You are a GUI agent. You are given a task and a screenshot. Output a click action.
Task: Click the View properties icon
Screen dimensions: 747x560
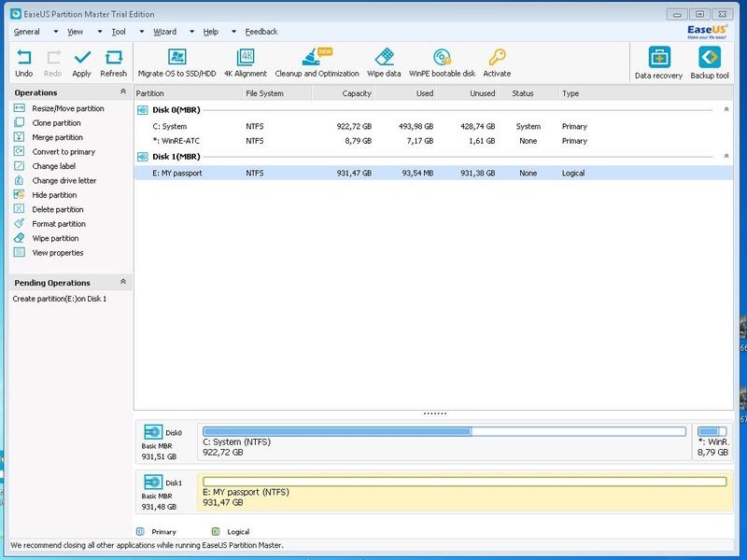point(19,252)
